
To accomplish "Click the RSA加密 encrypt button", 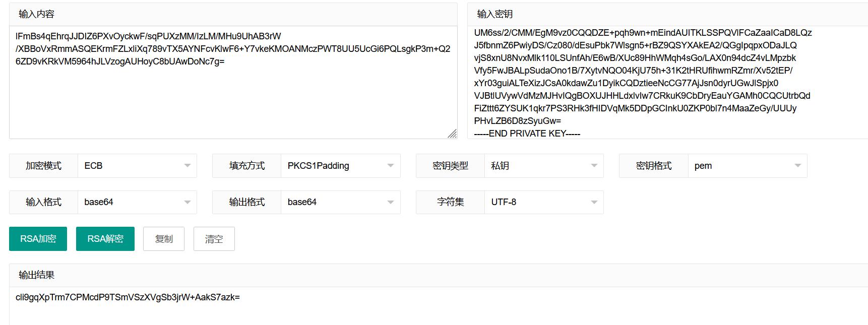I will [x=38, y=239].
